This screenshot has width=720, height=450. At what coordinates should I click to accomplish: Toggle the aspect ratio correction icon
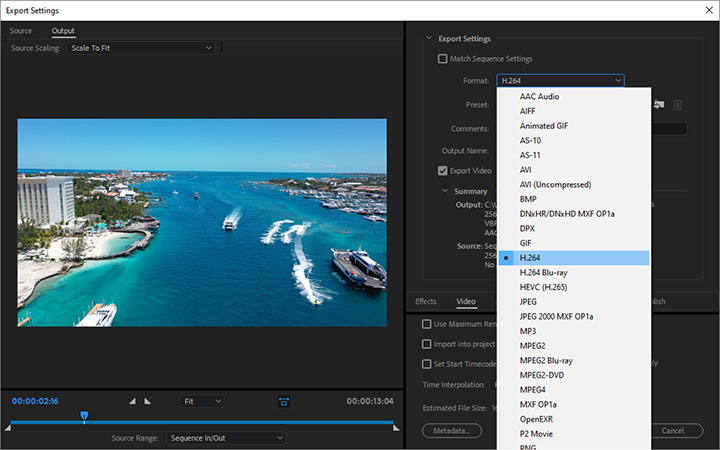(284, 401)
